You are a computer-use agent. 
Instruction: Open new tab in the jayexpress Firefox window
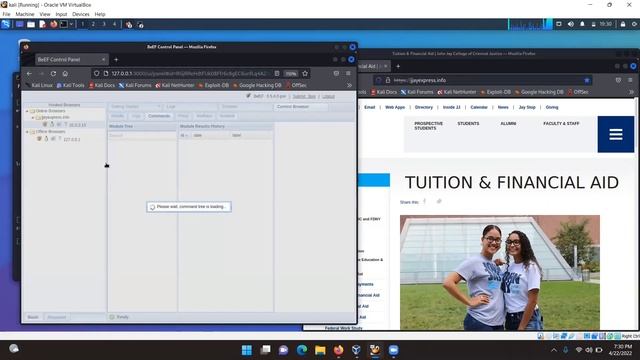[x=398, y=66]
